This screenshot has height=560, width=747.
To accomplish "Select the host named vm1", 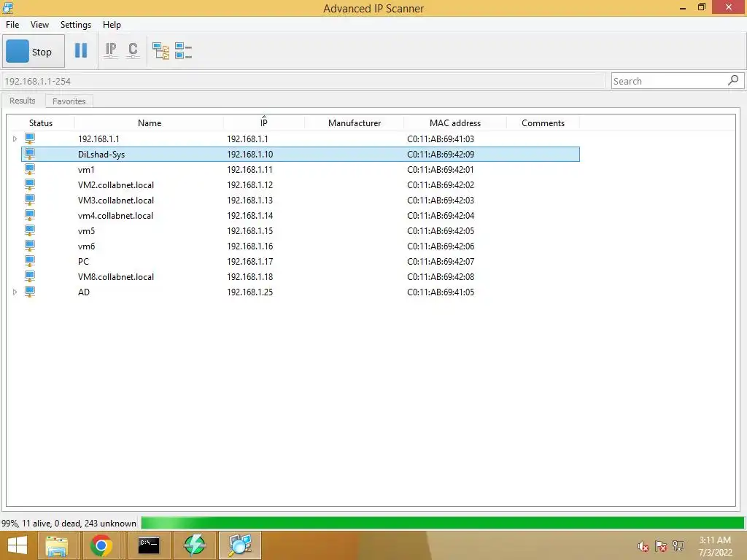I will 86,169.
